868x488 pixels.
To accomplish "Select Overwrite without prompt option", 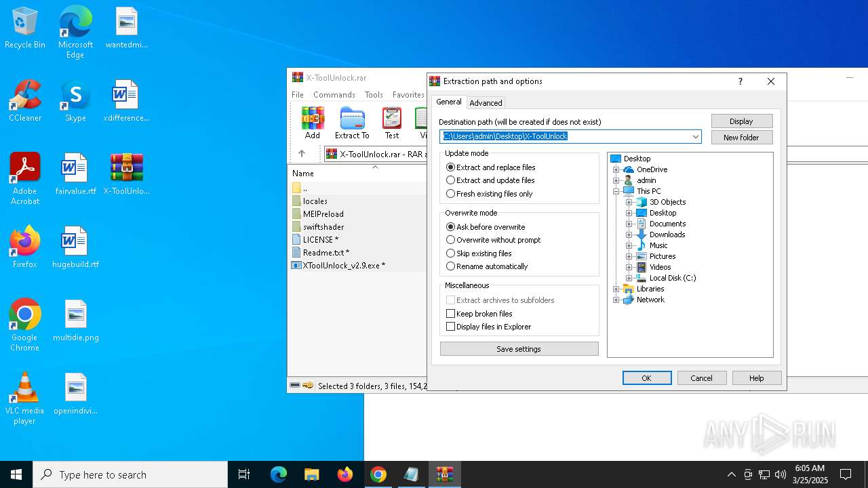I will point(493,240).
